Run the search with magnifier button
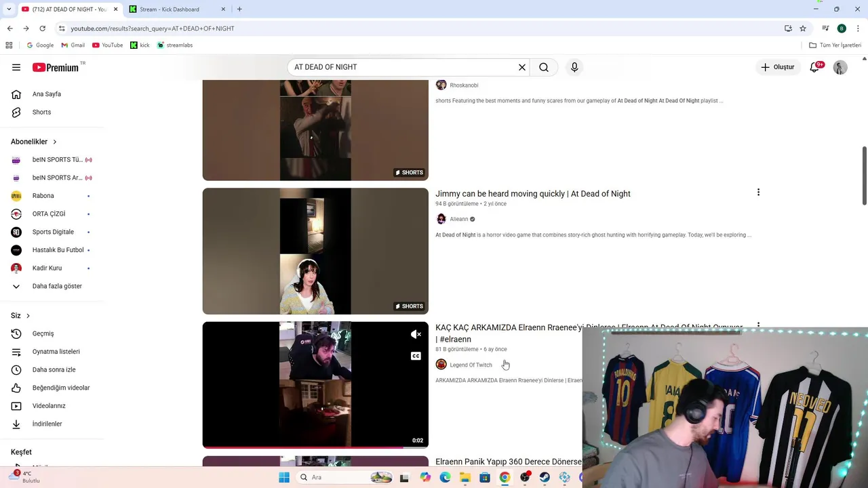Image resolution: width=868 pixels, height=488 pixels. point(544,67)
